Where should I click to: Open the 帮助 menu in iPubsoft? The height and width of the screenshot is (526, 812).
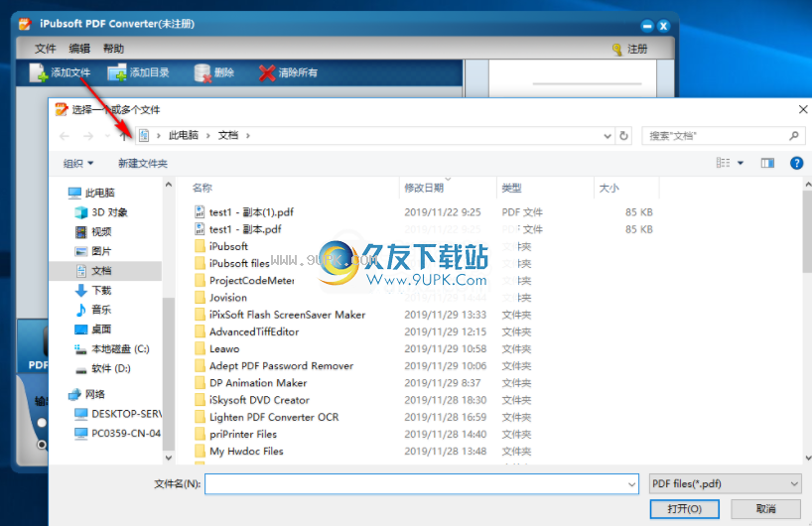[x=113, y=49]
